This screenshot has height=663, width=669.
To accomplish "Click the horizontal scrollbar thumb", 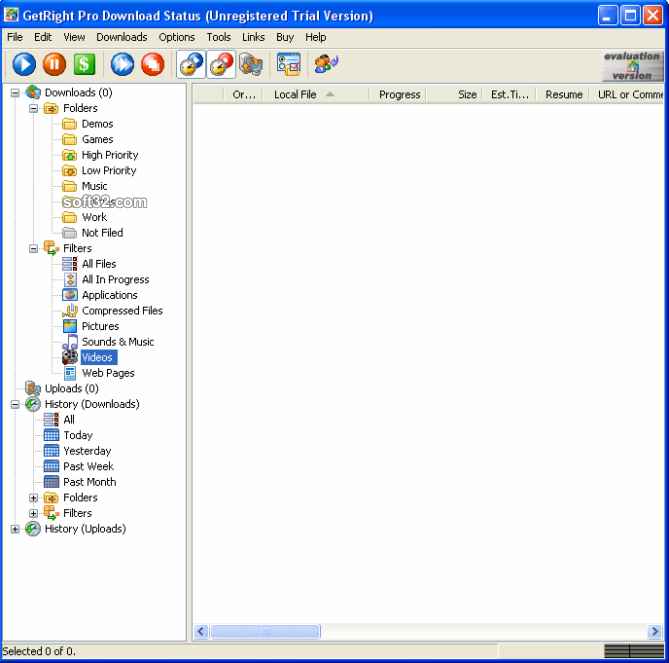I will (x=265, y=631).
